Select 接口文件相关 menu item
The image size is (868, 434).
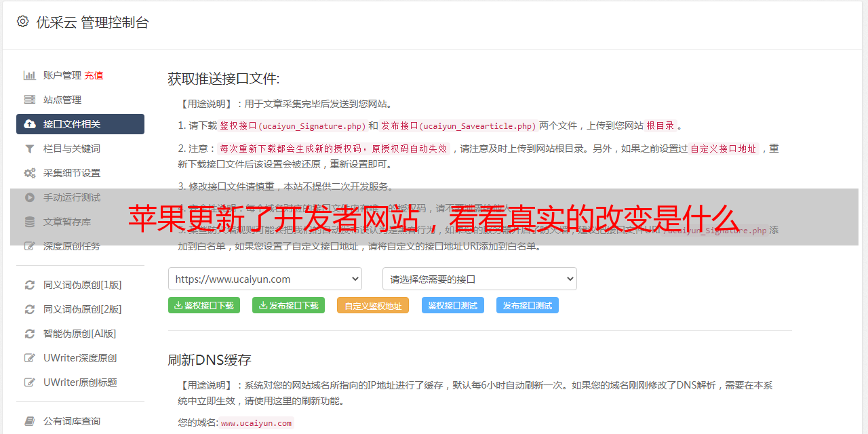pyautogui.click(x=80, y=124)
